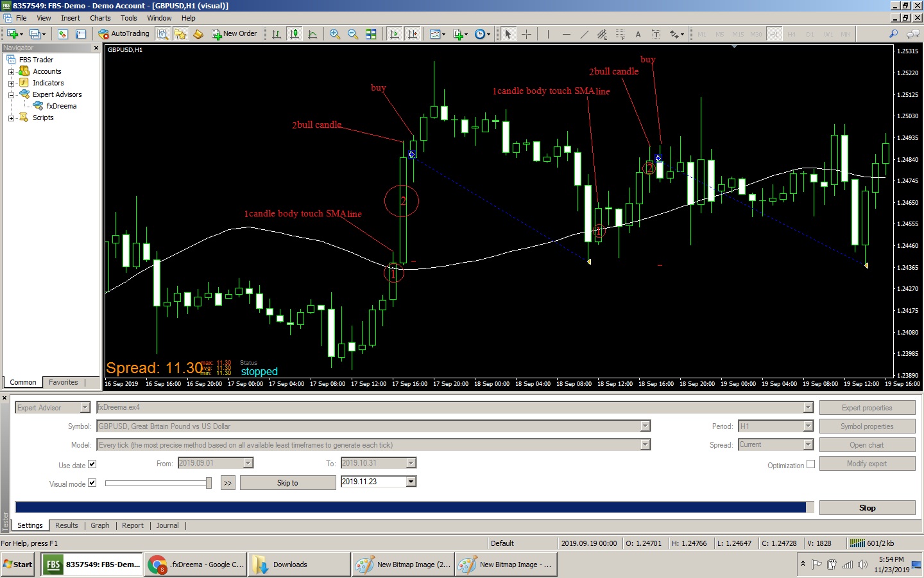Select the text 'A' drawing tool
This screenshot has width=924, height=578.
coord(638,34)
